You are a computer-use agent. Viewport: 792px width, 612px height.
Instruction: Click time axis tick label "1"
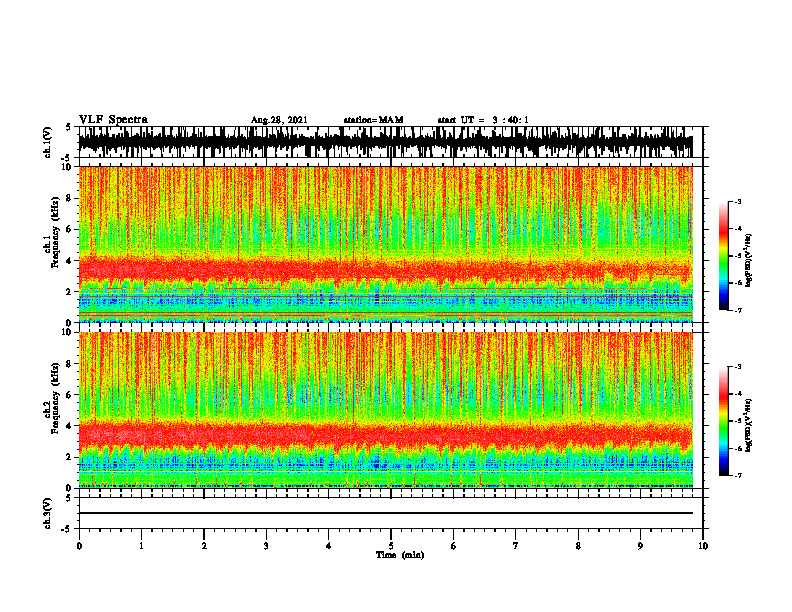click(x=141, y=546)
